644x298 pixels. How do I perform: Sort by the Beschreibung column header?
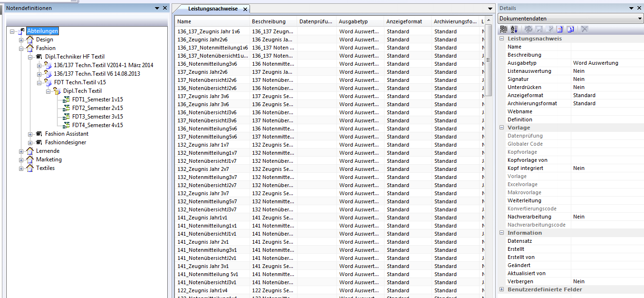click(269, 21)
